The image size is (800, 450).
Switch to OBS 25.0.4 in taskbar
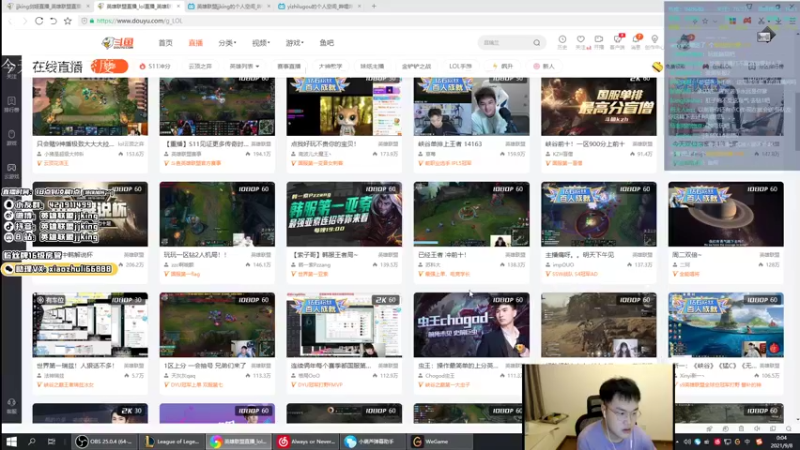coord(105,441)
